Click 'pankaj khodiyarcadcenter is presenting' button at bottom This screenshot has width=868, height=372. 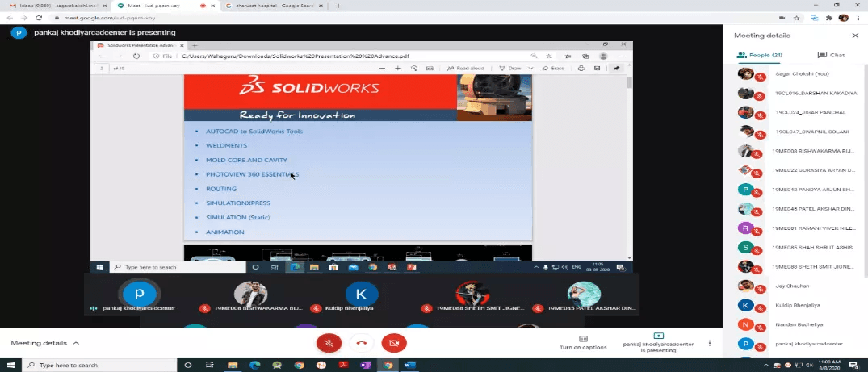coord(658,343)
